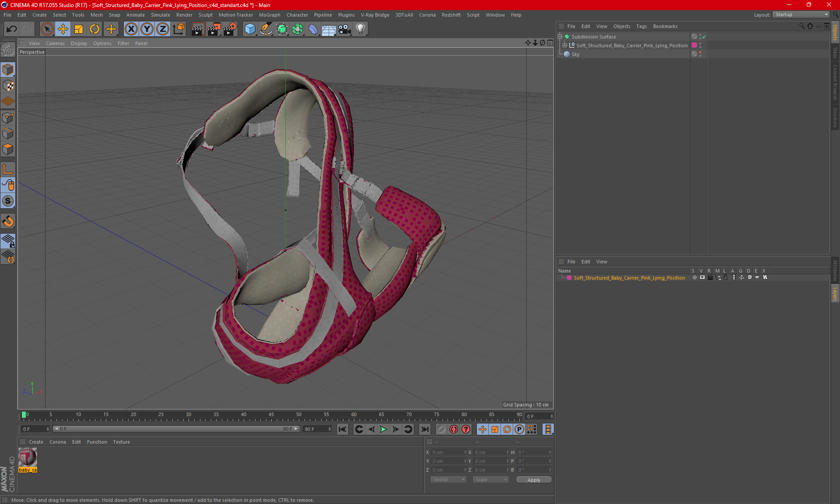Toggle layer visibility eye icon
The width and height of the screenshot is (840, 504).
tap(702, 277)
